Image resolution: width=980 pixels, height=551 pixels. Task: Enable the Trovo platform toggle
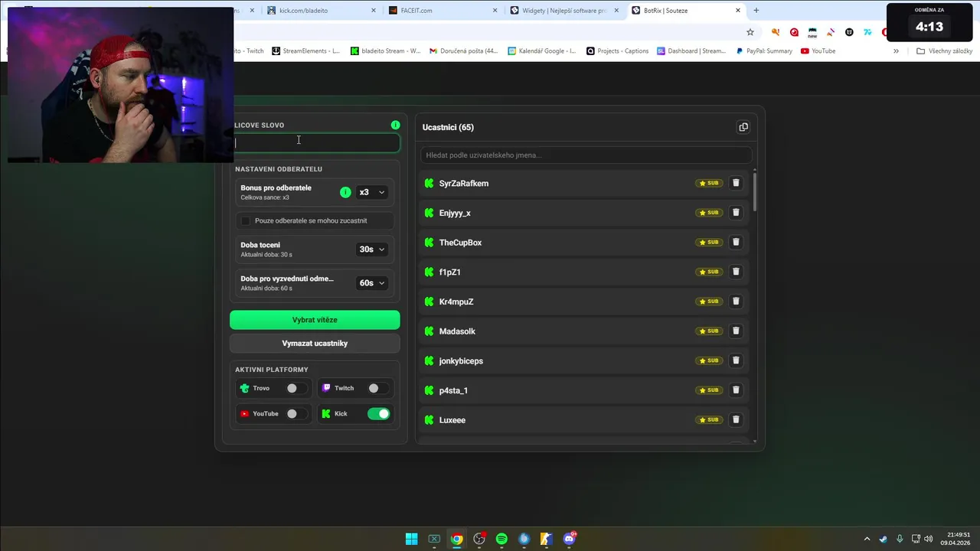[x=296, y=388]
